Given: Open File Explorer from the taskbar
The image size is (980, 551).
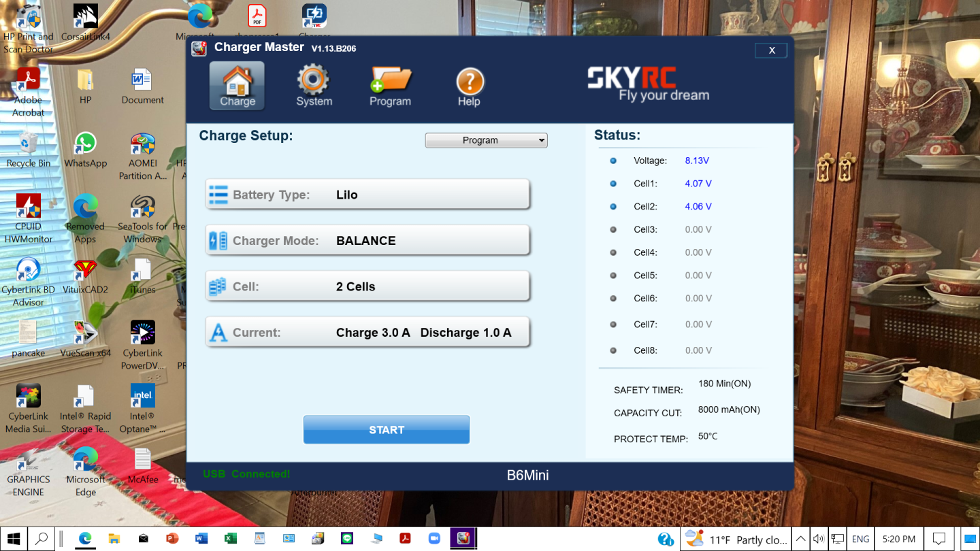Looking at the screenshot, I should pyautogui.click(x=114, y=539).
